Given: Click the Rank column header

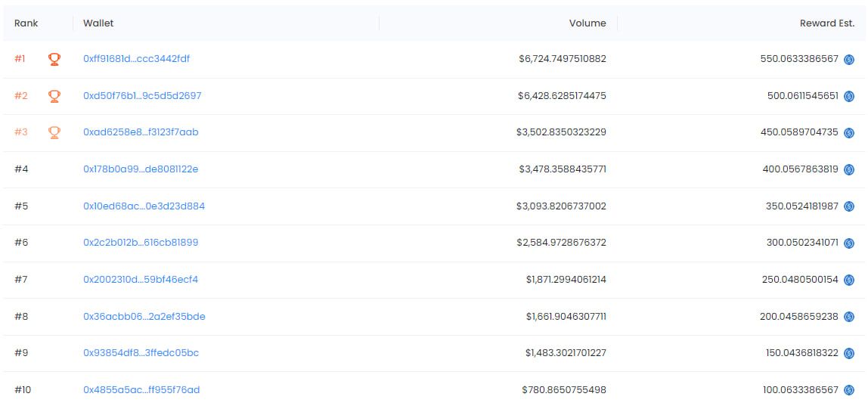Looking at the screenshot, I should (x=26, y=23).
